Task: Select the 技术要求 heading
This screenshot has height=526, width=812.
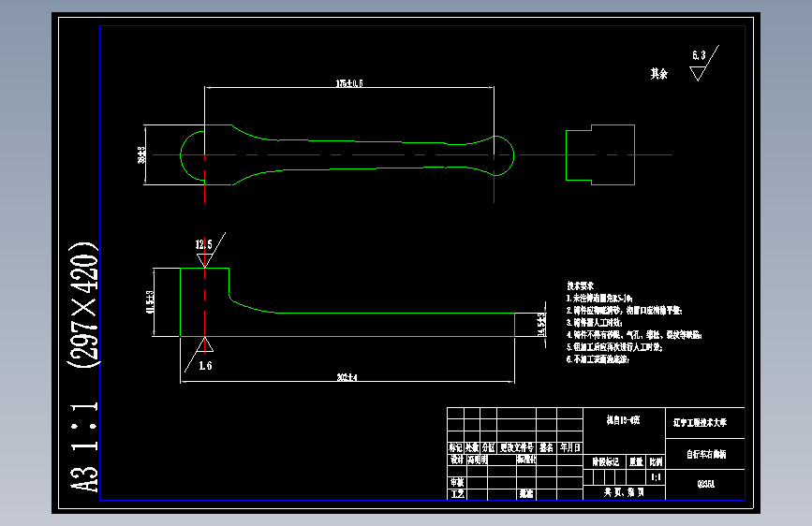Action: pyautogui.click(x=580, y=285)
